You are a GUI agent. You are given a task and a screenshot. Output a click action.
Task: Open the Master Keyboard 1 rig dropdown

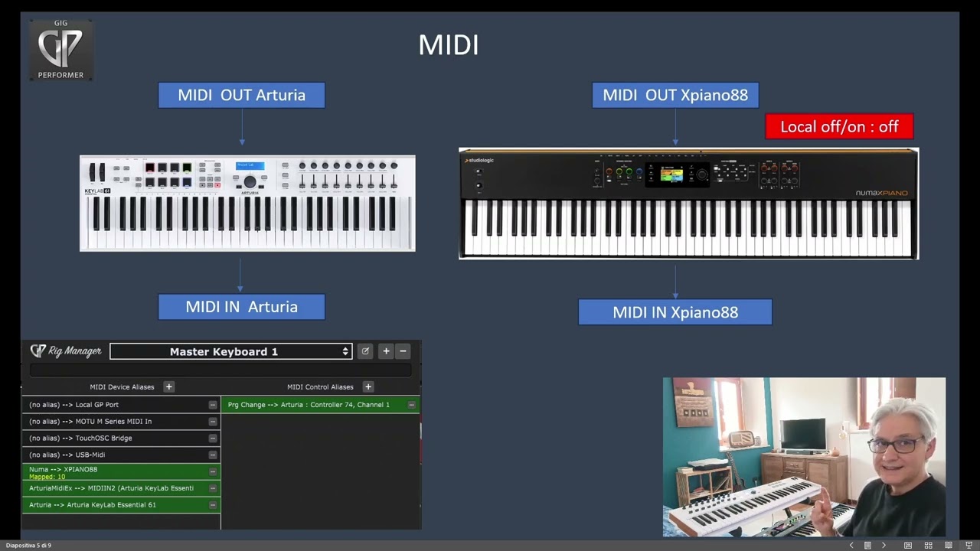click(x=230, y=351)
